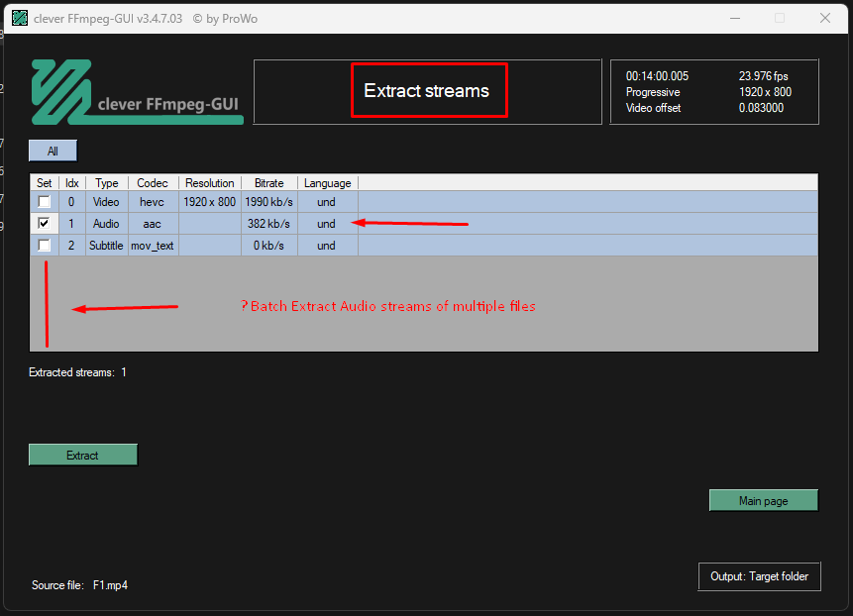Screen dimensions: 853x616
Task: Click the Resolution column header
Action: coord(209,183)
